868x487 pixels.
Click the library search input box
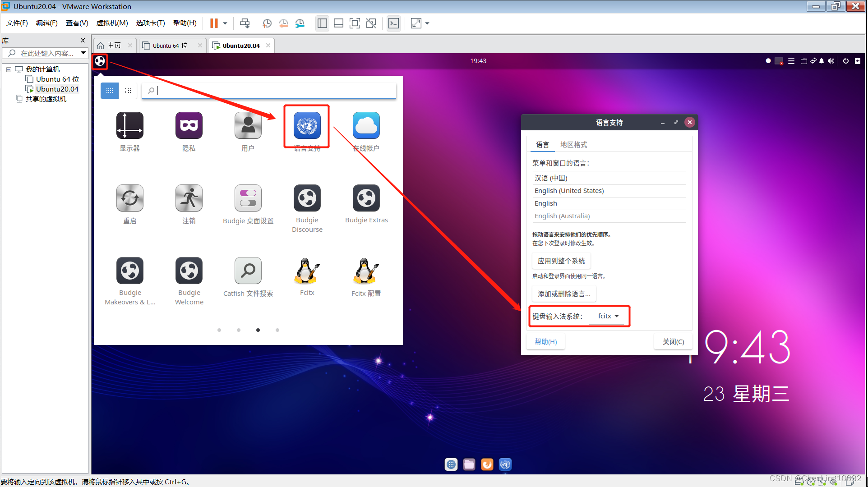[x=45, y=53]
